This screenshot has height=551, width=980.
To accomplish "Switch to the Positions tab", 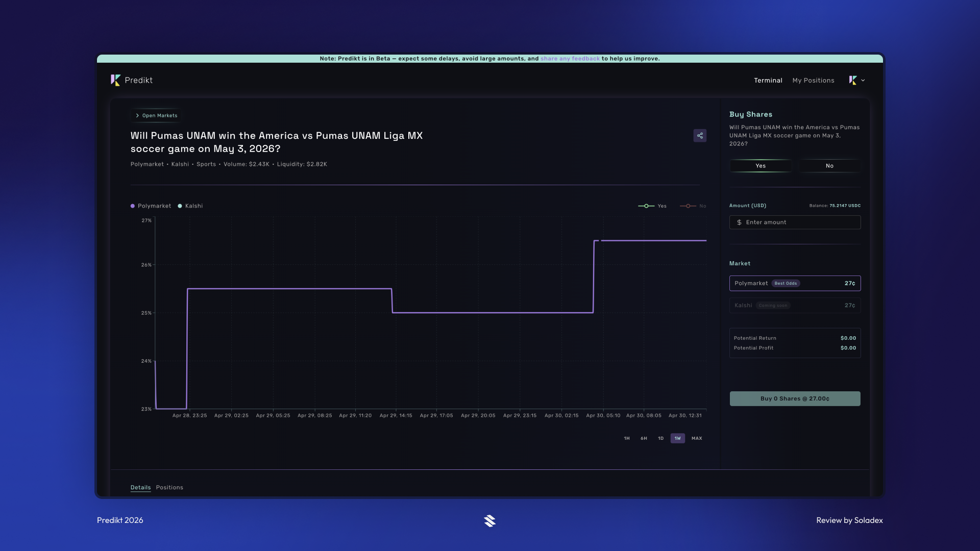I will tap(169, 488).
